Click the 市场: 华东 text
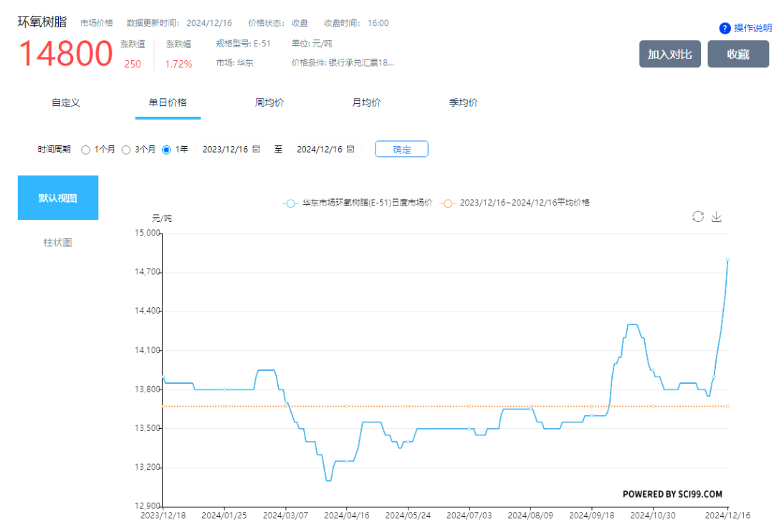This screenshot has height=532, width=774. coord(234,62)
